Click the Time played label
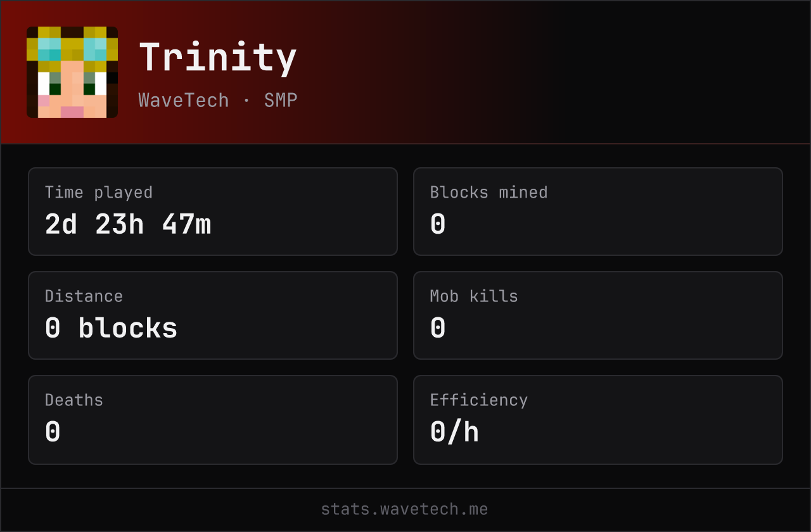The height and width of the screenshot is (532, 811). (99, 193)
